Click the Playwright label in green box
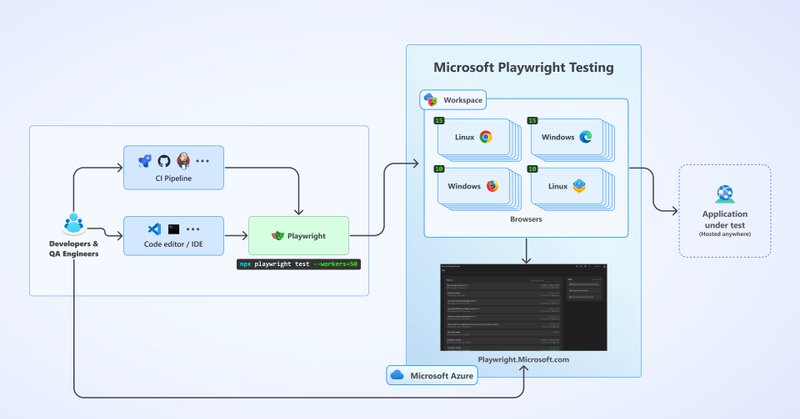 click(x=306, y=236)
